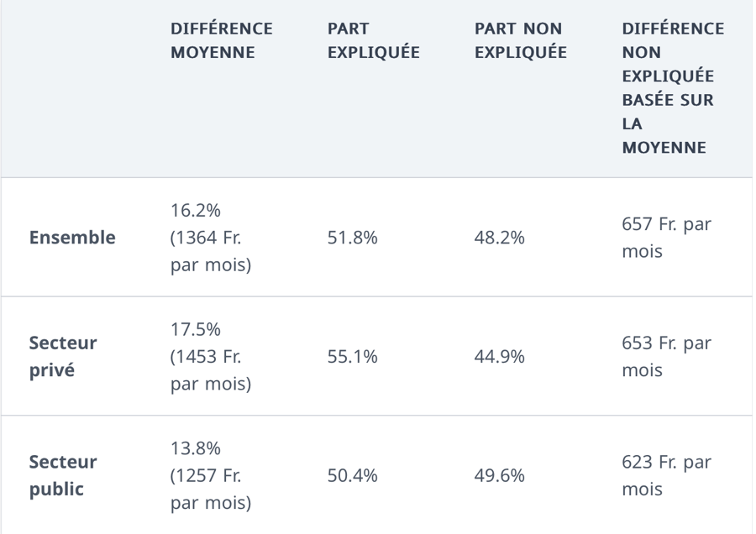Click the 44.9% value in Secteur privé
Image resolution: width=756 pixels, height=534 pixels.
coord(500,357)
